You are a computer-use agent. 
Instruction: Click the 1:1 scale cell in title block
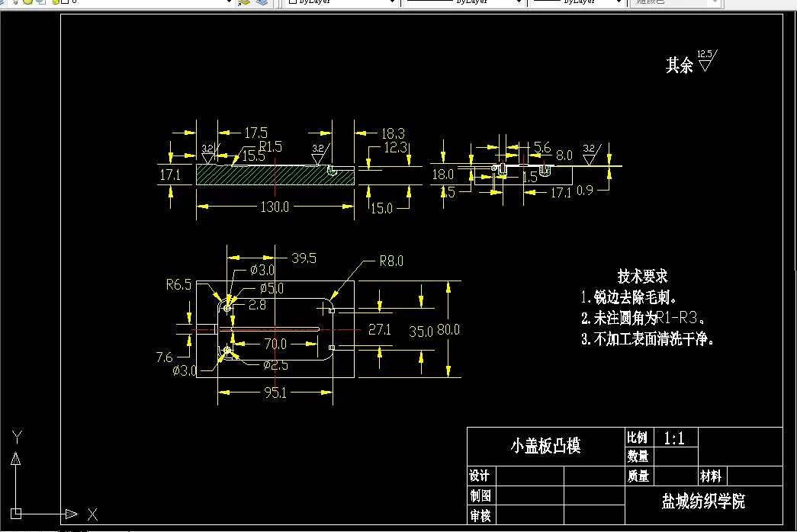click(676, 437)
